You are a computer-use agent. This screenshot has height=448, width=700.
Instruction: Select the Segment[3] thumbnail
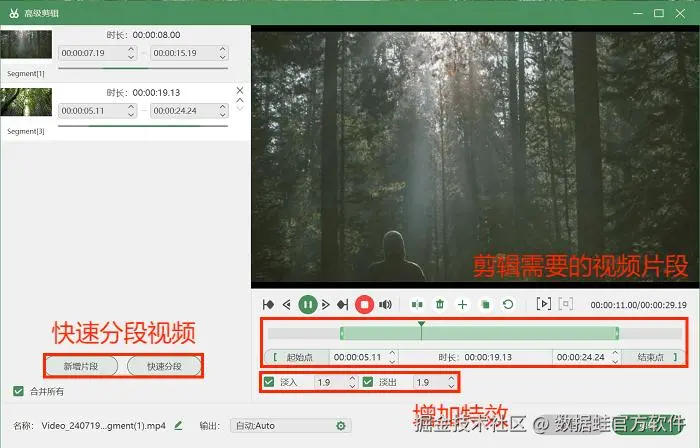coord(26,102)
